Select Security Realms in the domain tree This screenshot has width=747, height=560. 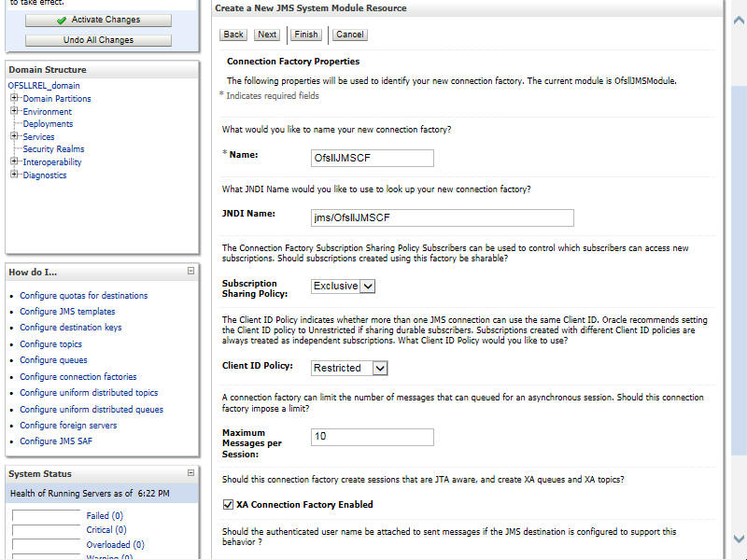pyautogui.click(x=53, y=149)
